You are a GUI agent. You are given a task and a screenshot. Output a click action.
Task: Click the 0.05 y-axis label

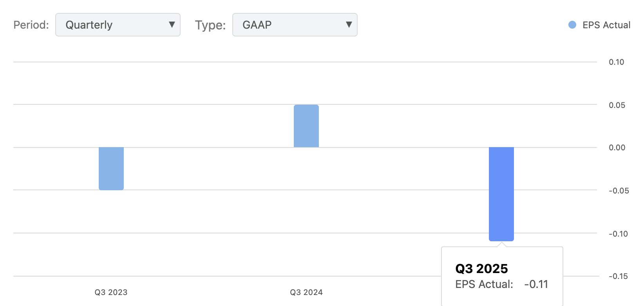click(x=617, y=105)
